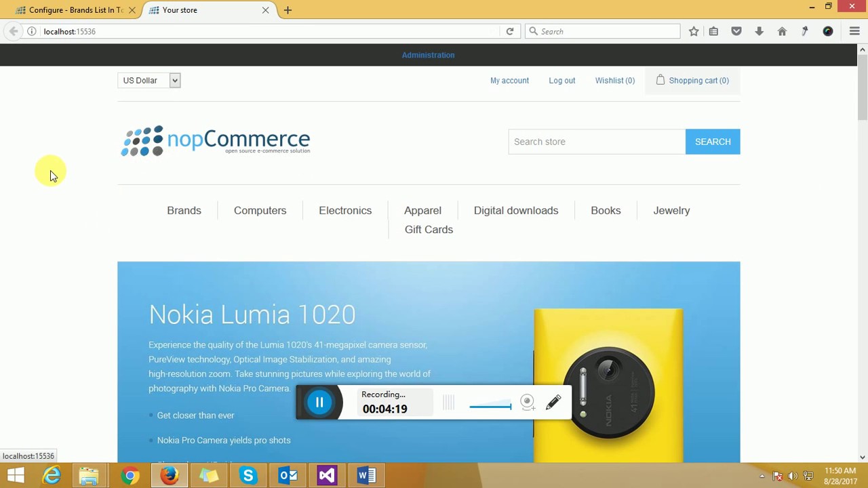Click the Firefox reload page button
The height and width of the screenshot is (488, 868).
point(510,31)
